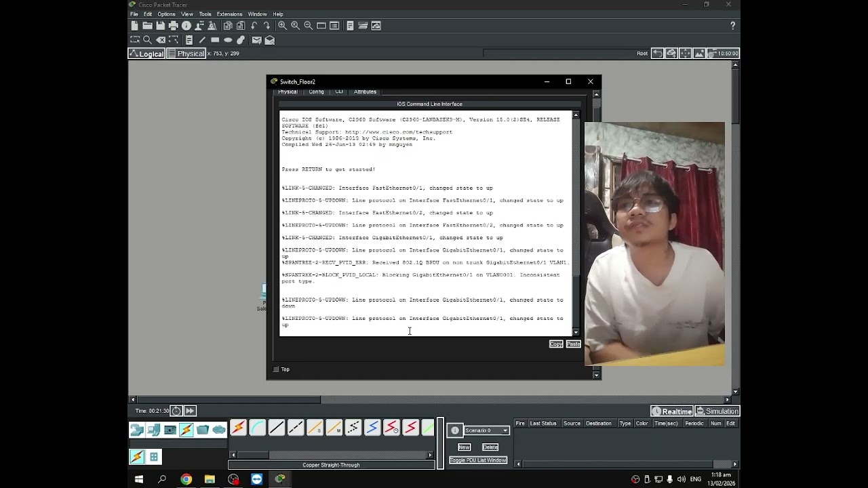Open the Extensions menu

pyautogui.click(x=229, y=14)
